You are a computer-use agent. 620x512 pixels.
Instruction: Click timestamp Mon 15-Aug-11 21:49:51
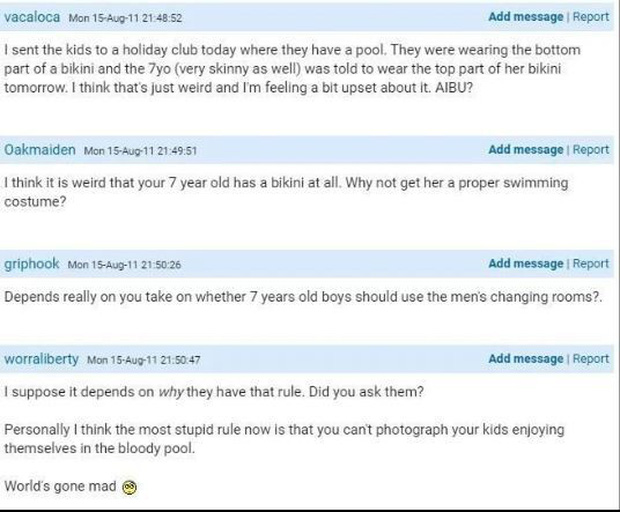[x=140, y=150]
